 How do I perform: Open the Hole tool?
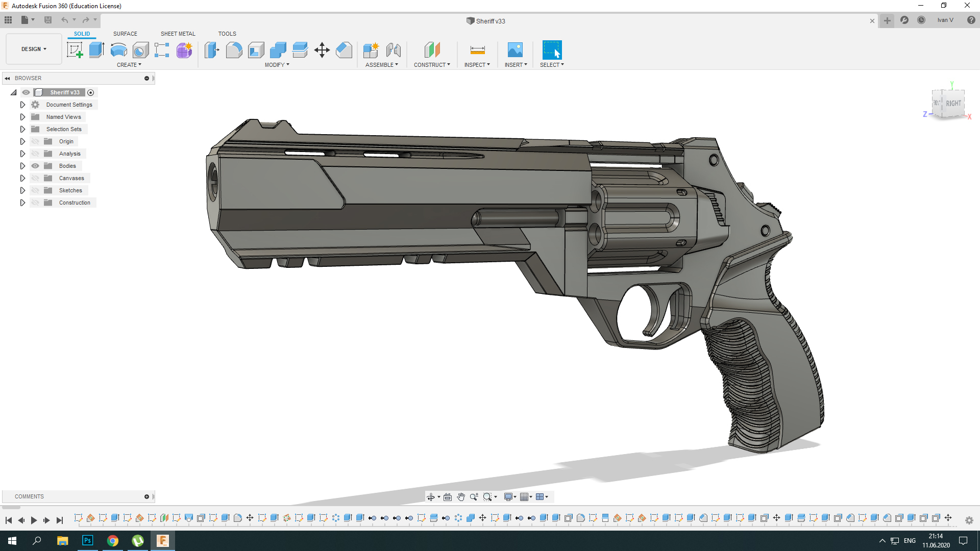point(141,50)
